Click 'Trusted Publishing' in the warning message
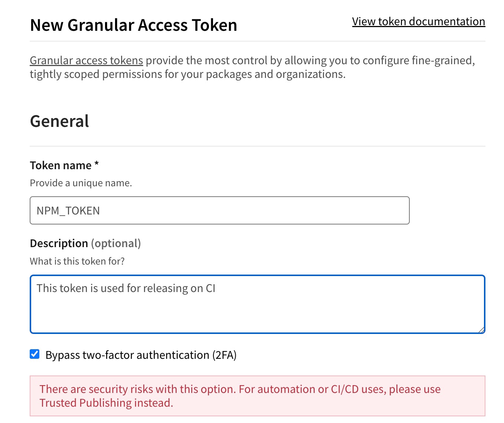 pos(85,403)
